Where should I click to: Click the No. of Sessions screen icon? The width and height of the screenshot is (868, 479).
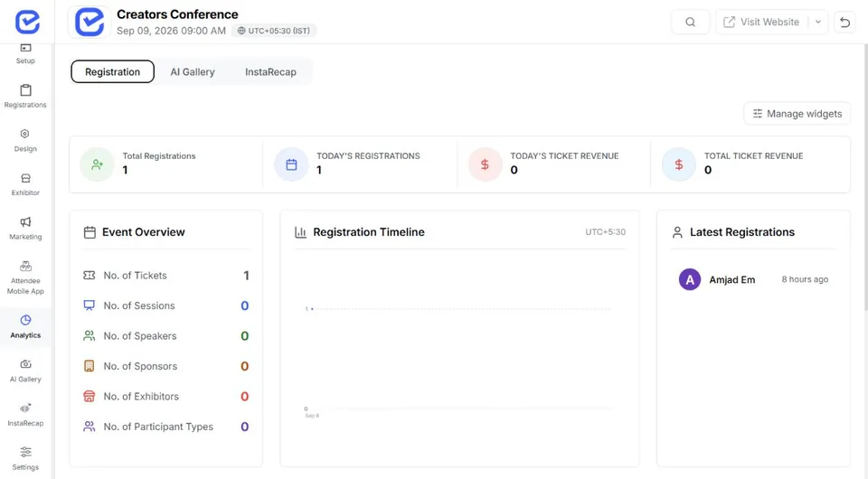tap(90, 305)
